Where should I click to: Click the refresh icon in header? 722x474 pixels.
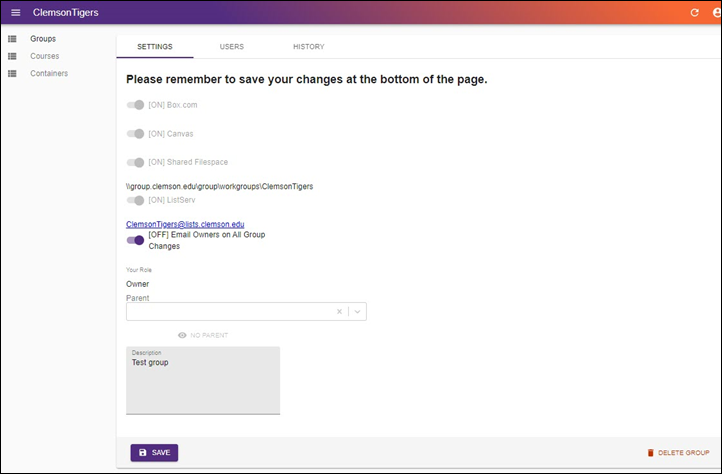click(694, 12)
